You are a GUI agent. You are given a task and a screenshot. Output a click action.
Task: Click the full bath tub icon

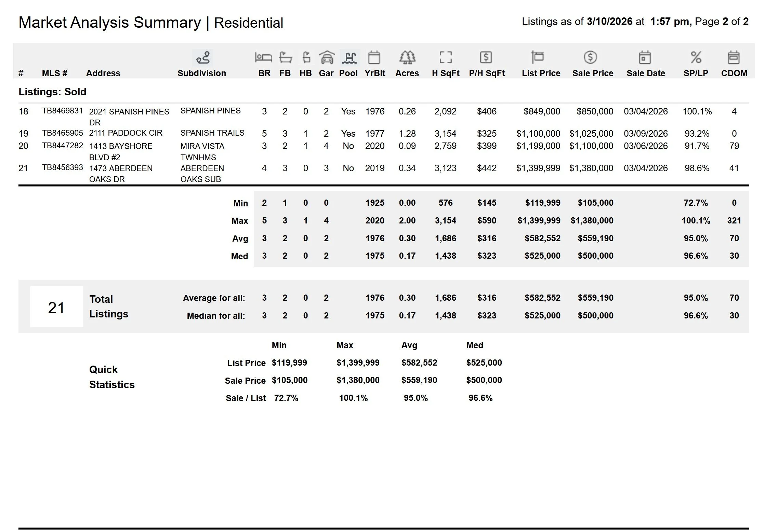pyautogui.click(x=285, y=57)
